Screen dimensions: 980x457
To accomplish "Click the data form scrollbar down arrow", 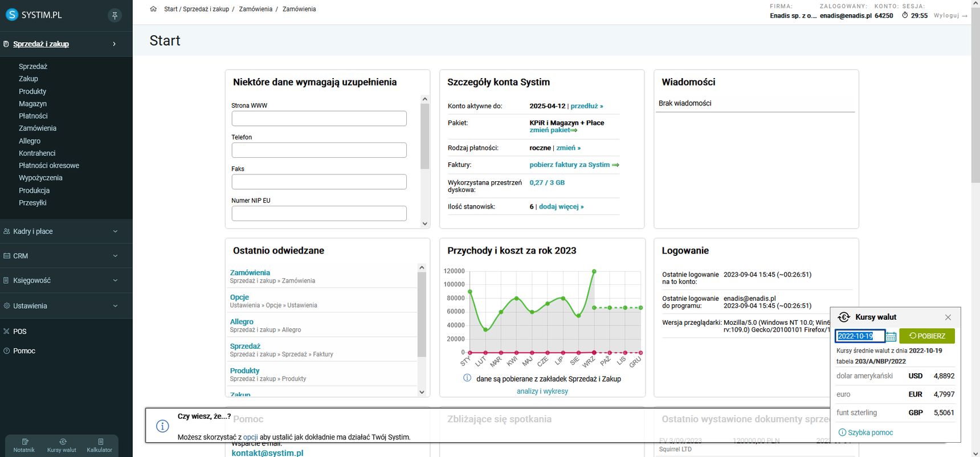I will click(x=424, y=223).
